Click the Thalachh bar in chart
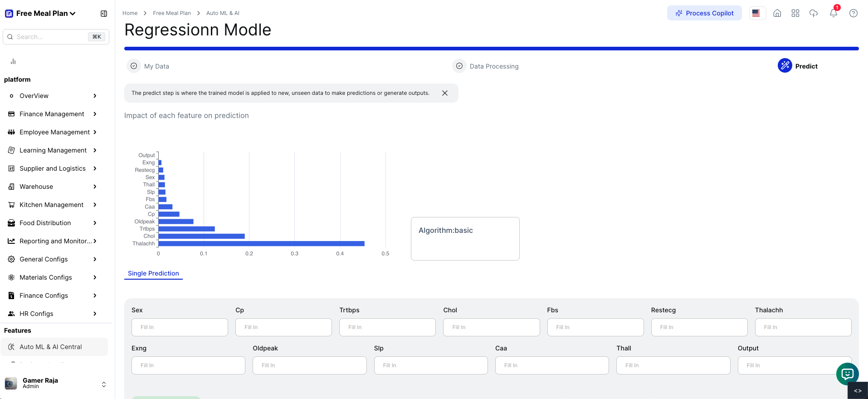This screenshot has height=399, width=868. (261, 244)
